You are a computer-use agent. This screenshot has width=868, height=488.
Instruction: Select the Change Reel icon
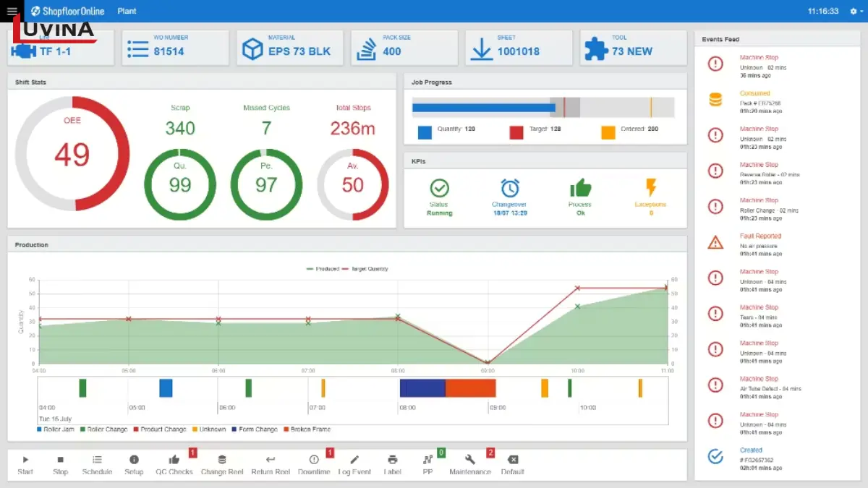pos(221,461)
